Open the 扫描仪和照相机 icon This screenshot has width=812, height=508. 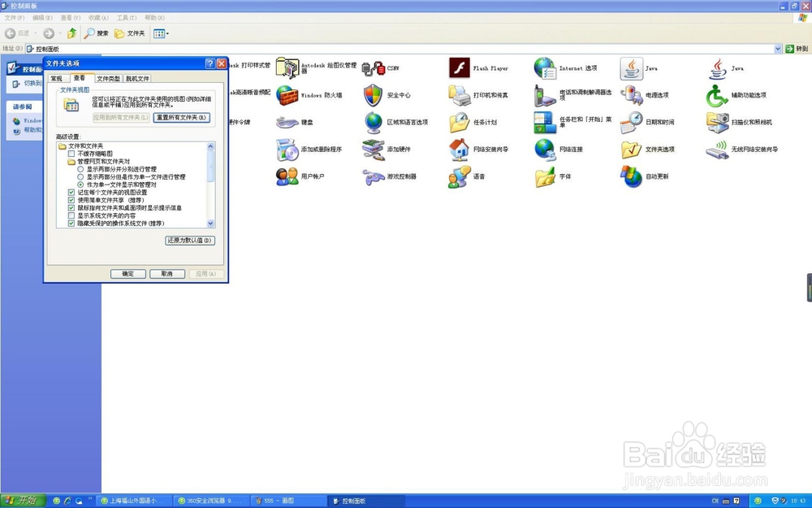pos(717,123)
